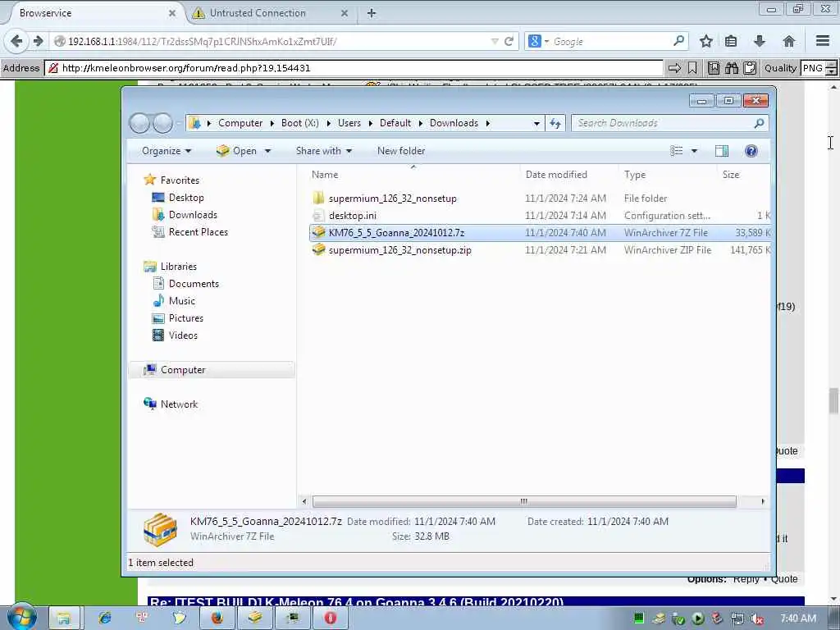
Task: Open Internet Explorer from taskbar
Action: (105, 619)
